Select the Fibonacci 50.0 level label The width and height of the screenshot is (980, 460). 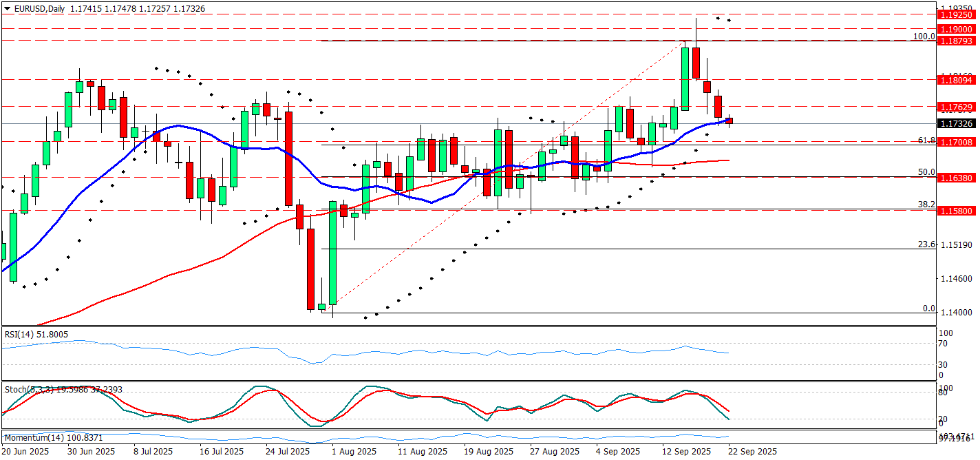pyautogui.click(x=926, y=172)
